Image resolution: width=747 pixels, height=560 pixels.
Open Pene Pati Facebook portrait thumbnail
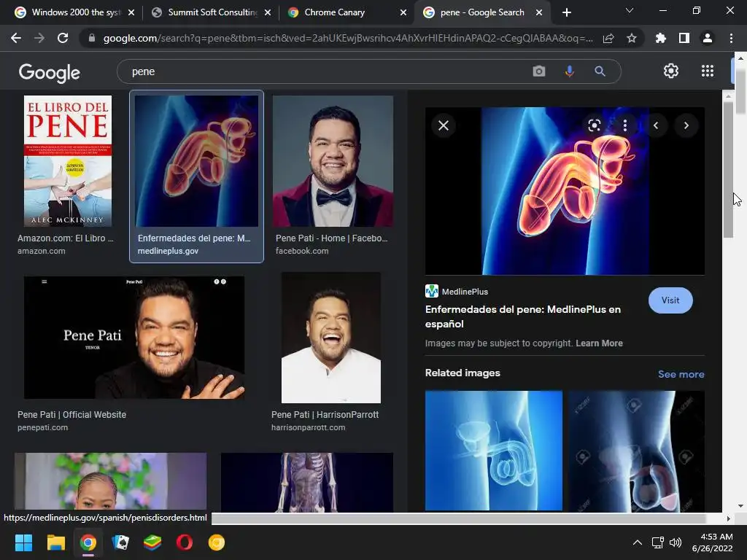tap(333, 161)
